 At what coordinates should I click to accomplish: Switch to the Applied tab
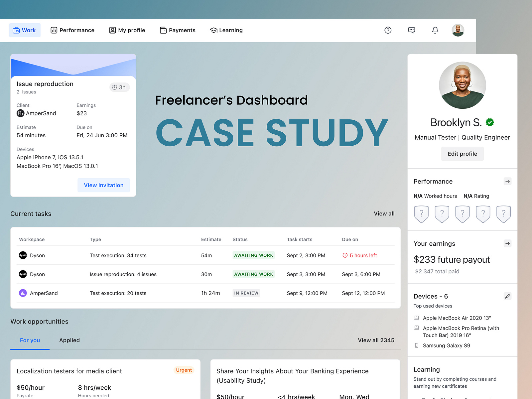click(x=69, y=340)
